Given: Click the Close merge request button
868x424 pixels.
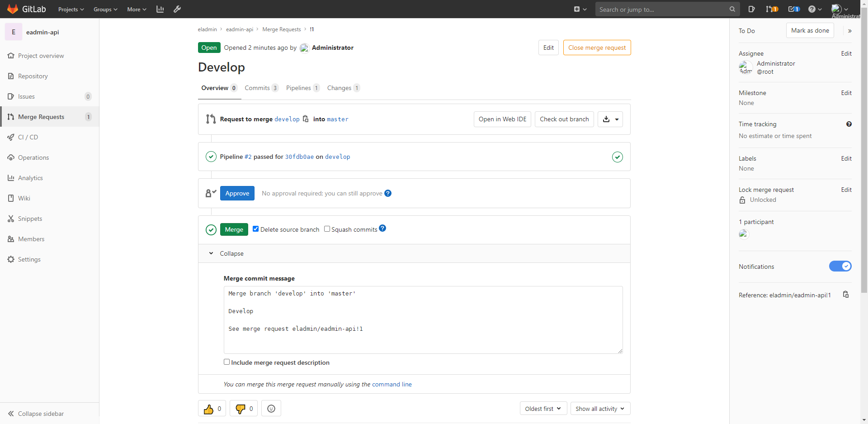Looking at the screenshot, I should 597,48.
